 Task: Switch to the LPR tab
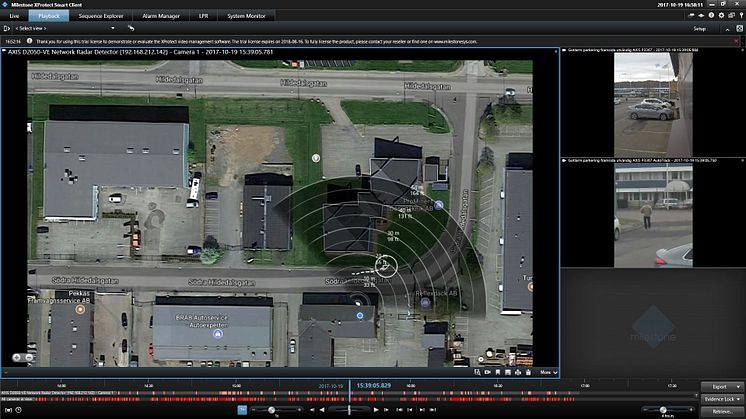204,16
